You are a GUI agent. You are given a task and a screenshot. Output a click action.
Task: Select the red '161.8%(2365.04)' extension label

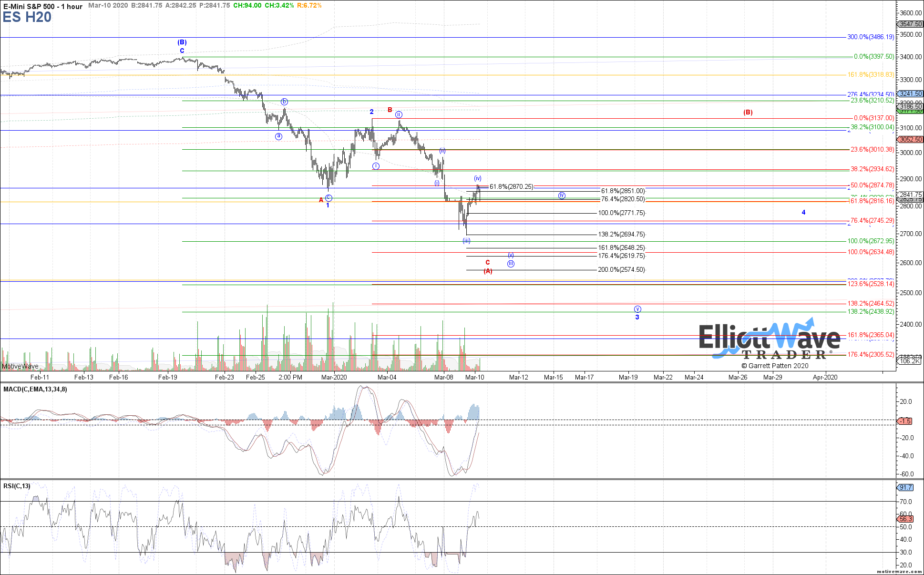click(x=871, y=335)
